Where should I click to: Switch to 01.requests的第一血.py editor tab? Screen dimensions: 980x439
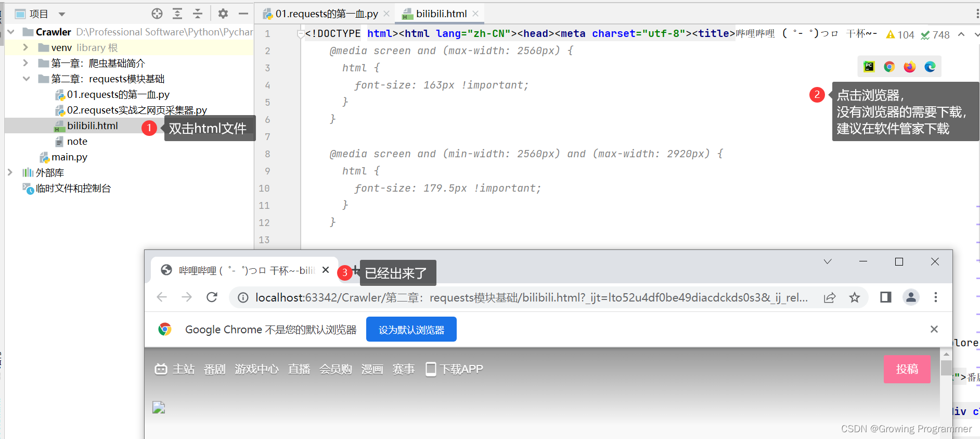326,14
